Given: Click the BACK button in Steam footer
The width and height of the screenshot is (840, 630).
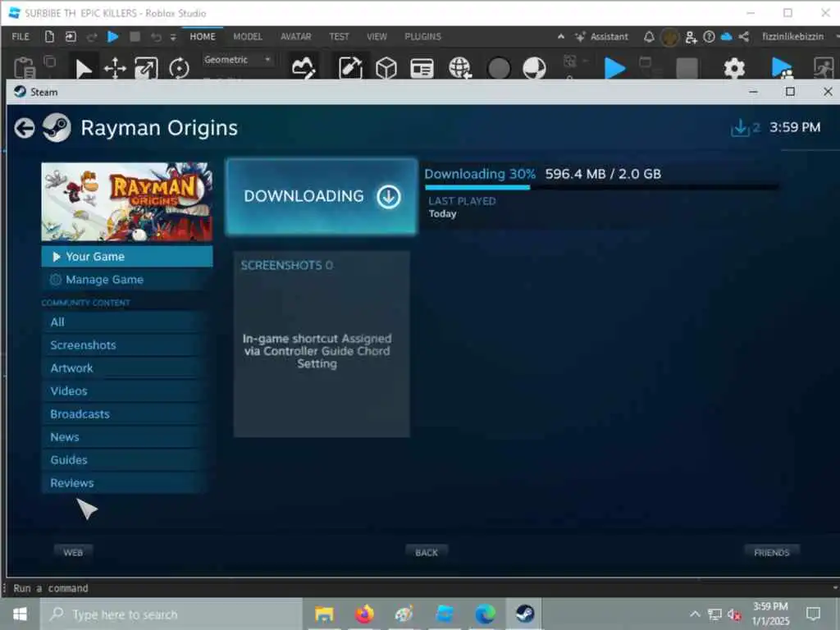Looking at the screenshot, I should [x=427, y=552].
